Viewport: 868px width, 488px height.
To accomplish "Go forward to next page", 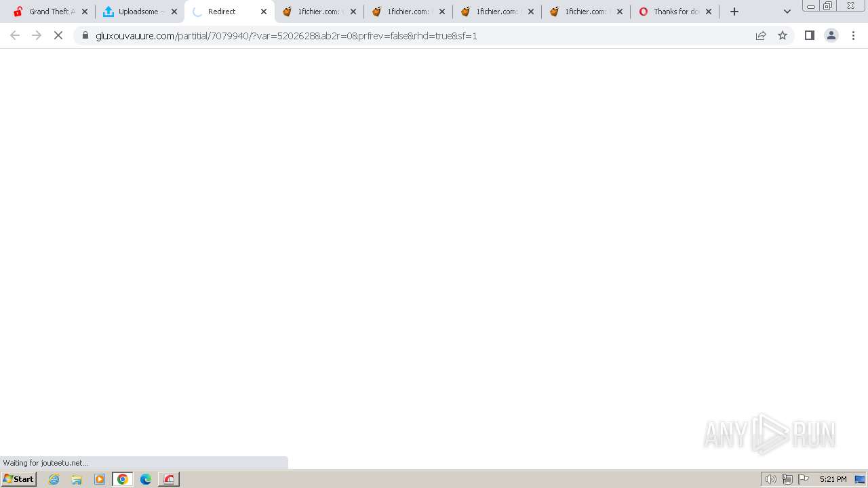I will click(37, 35).
